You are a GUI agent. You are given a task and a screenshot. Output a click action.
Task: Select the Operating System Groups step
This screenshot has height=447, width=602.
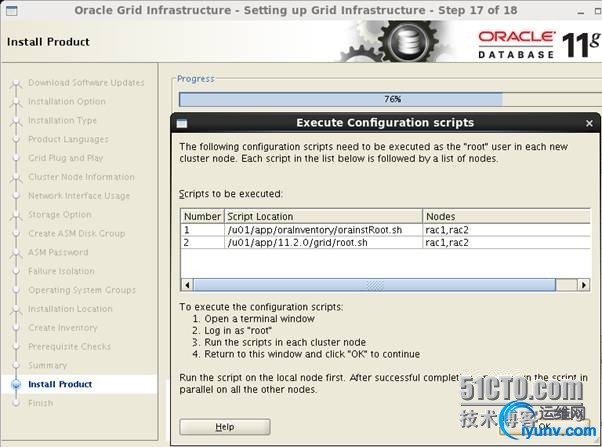82,290
